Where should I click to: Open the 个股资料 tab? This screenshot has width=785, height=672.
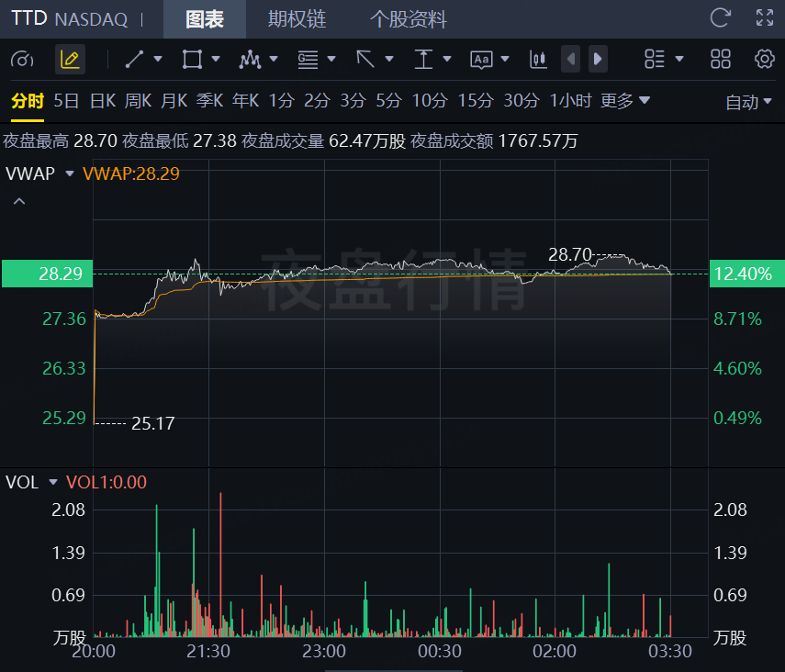point(408,19)
